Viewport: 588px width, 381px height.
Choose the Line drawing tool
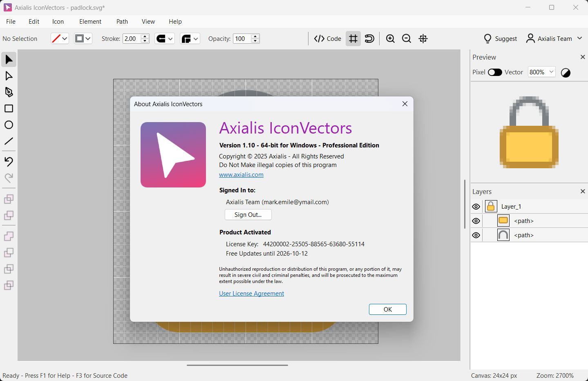click(x=9, y=141)
